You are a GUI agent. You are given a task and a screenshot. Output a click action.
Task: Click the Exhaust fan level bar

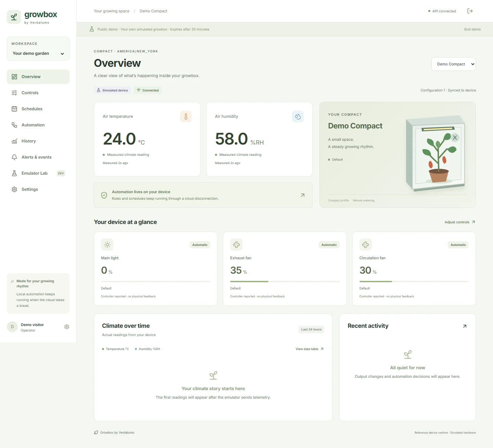[x=285, y=282]
